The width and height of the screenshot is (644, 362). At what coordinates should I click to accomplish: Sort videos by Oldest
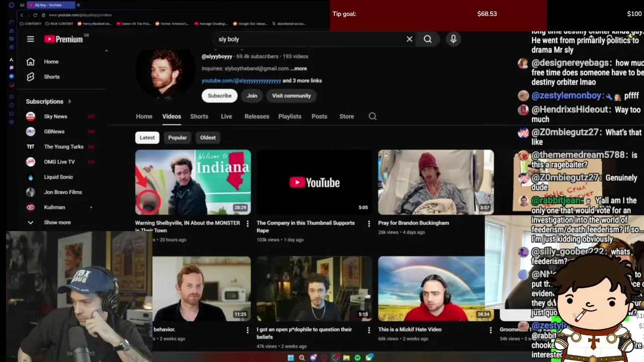(x=208, y=137)
